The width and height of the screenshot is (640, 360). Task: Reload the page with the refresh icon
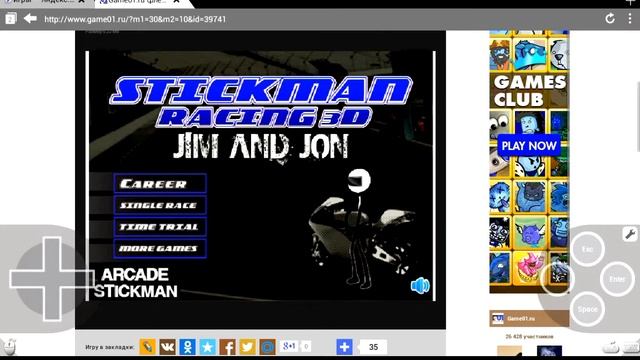(610, 18)
